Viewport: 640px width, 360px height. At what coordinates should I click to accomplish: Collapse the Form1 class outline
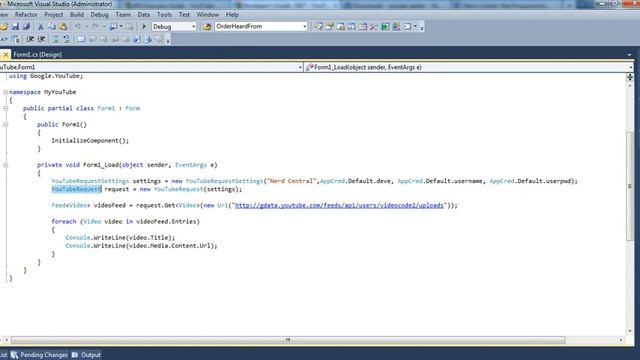pos(5,108)
